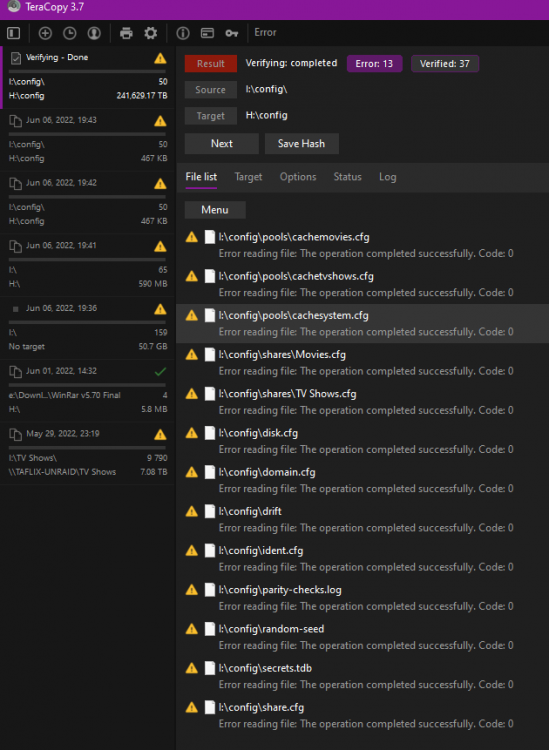Toggle the sidebar panel icon in toolbar

click(14, 33)
